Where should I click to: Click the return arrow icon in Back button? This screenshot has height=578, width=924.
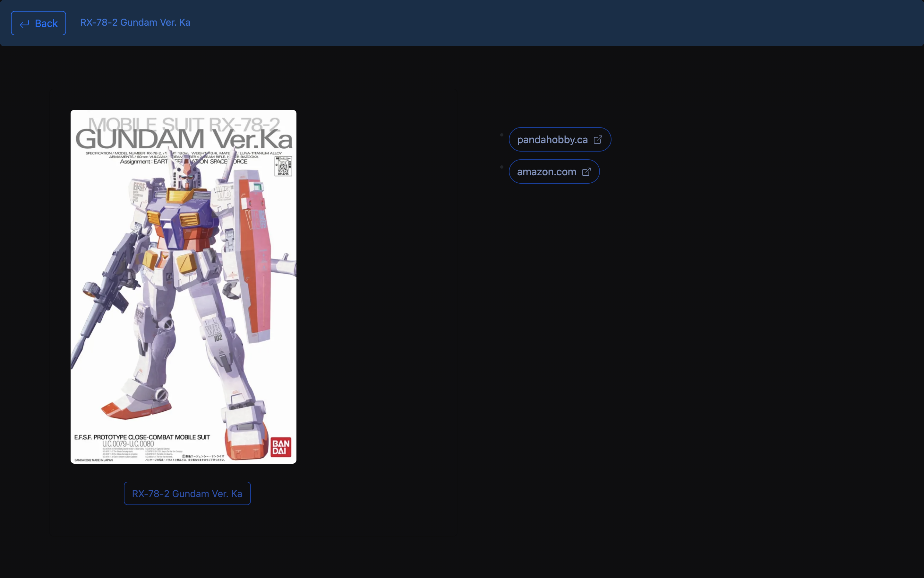tap(24, 24)
